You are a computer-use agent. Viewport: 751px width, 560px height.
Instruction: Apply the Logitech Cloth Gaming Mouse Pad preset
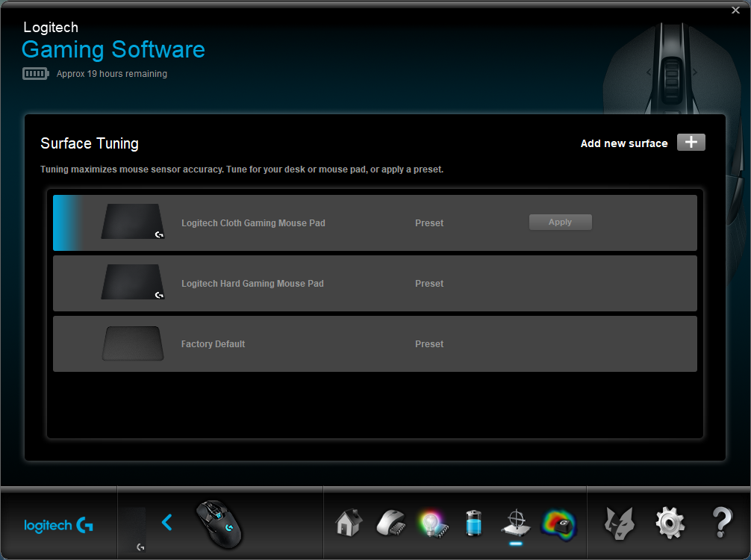560,223
